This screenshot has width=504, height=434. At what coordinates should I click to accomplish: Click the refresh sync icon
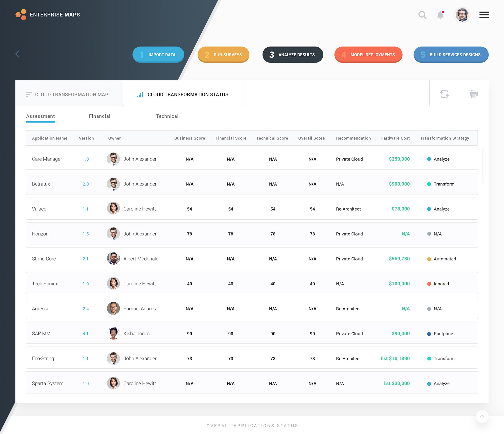444,94
